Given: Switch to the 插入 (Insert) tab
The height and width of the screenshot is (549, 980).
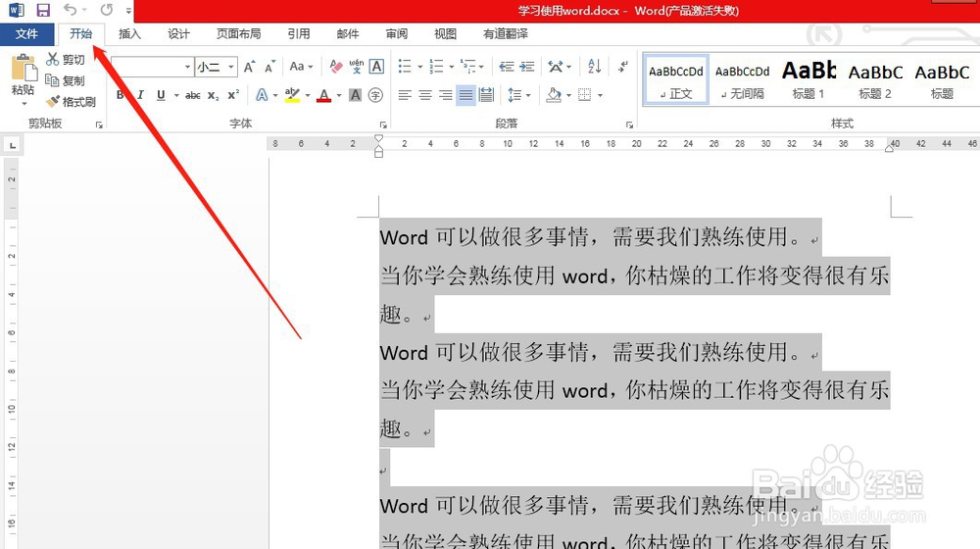Looking at the screenshot, I should [129, 33].
